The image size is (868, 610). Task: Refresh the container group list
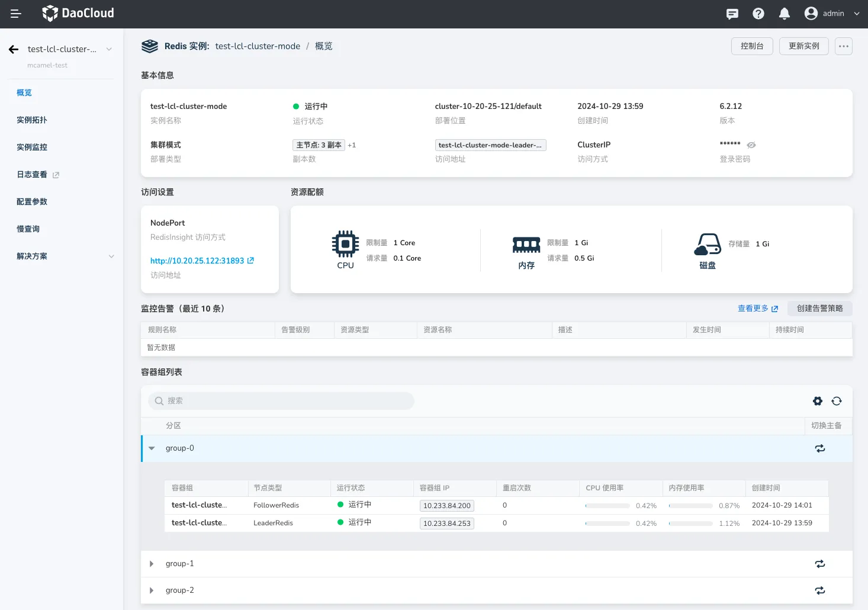pos(837,401)
